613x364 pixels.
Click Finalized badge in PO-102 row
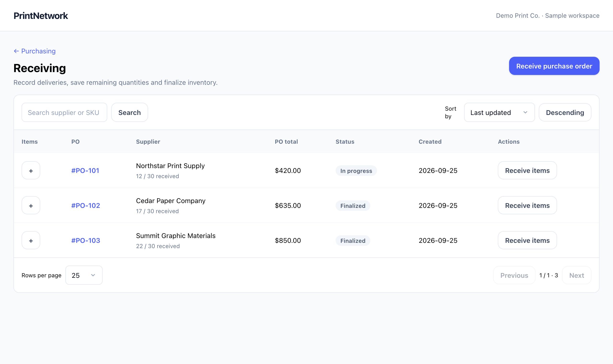[353, 206]
